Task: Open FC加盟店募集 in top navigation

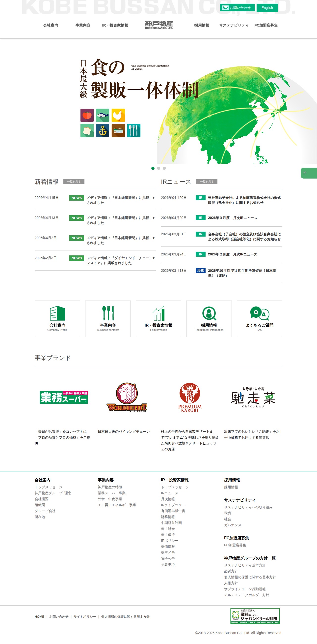Action: (x=266, y=25)
